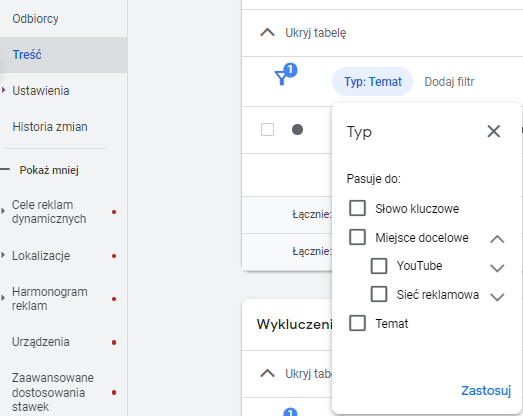This screenshot has width=523, height=416.
Task: Tick the table select-all checkbox
Action: point(267,129)
